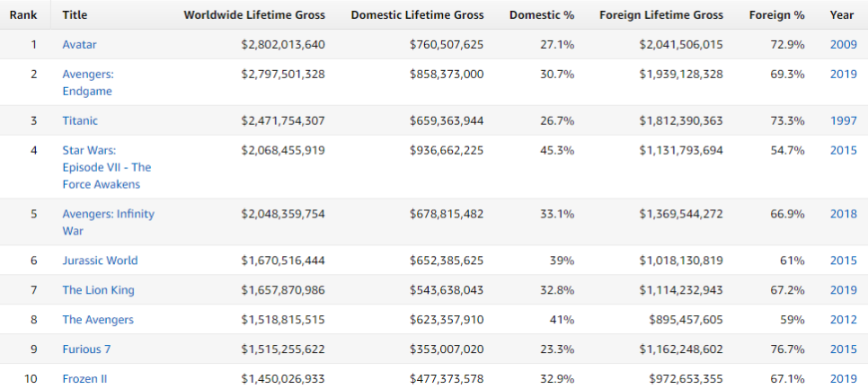Image resolution: width=868 pixels, height=389 pixels.
Task: Open the Avengers: Infinity War link
Action: tap(109, 223)
